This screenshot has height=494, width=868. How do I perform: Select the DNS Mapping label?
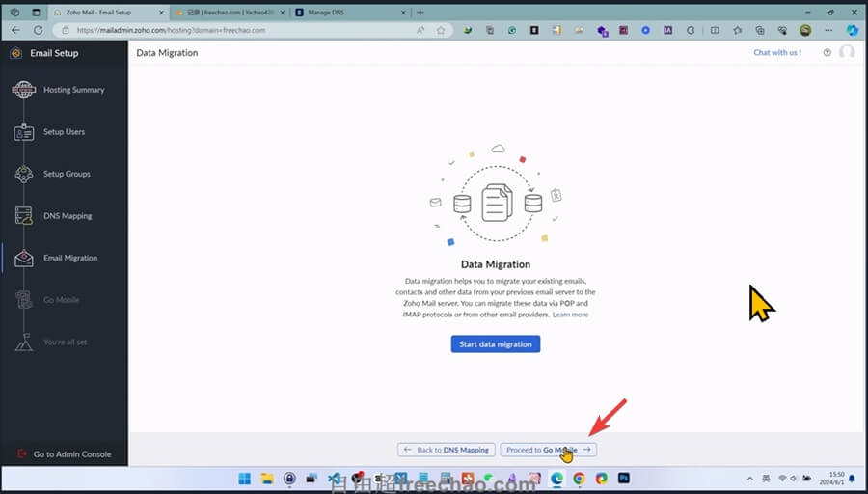pos(68,216)
